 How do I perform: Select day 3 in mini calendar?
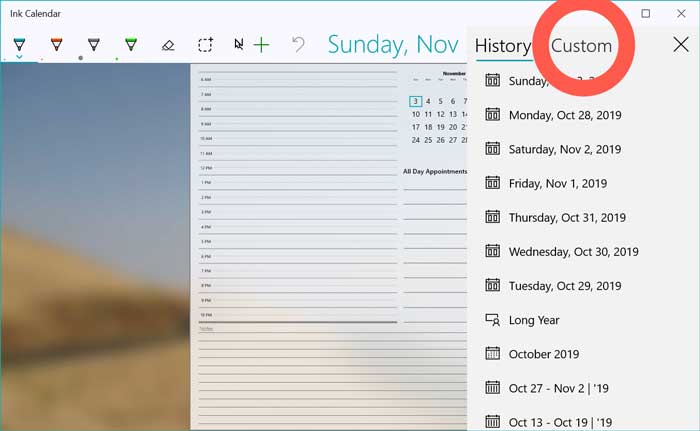[x=415, y=101]
